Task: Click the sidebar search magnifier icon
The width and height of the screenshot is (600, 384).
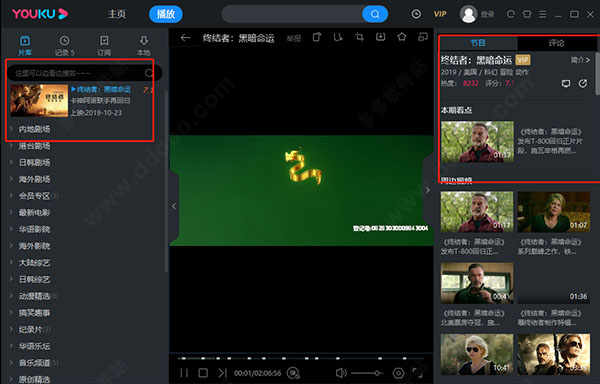Action: (x=149, y=73)
